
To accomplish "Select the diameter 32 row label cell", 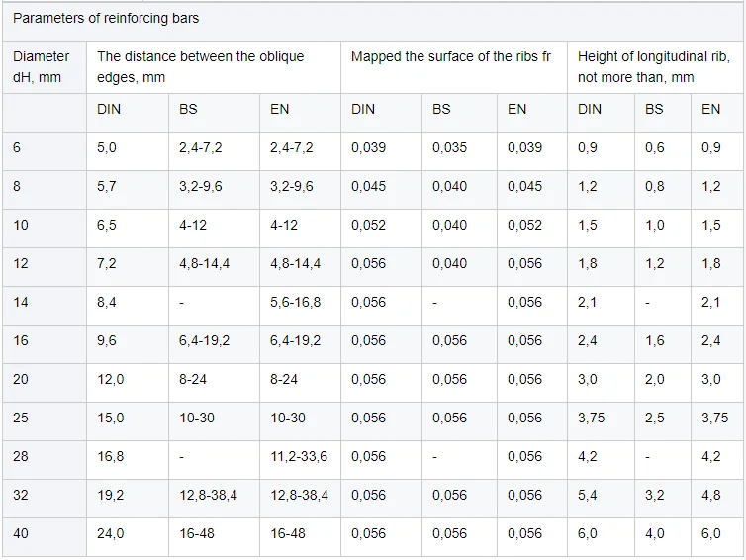I will click(x=21, y=495).
